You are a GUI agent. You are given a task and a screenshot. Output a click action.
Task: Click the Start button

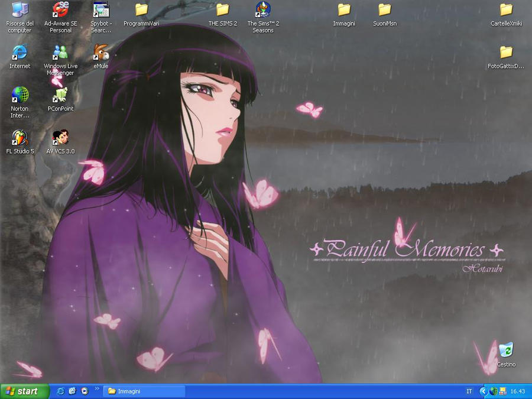click(24, 391)
